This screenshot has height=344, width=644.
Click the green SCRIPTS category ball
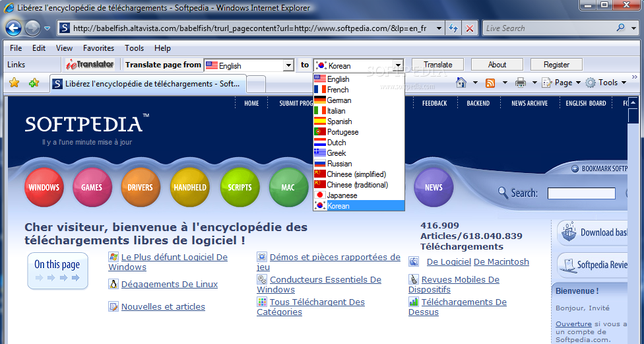240,188
